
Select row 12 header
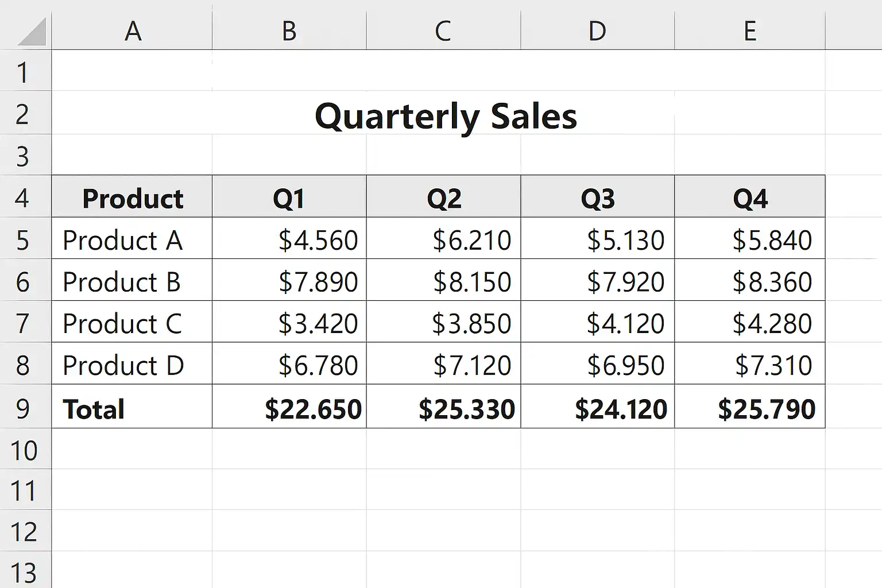[x=23, y=532]
